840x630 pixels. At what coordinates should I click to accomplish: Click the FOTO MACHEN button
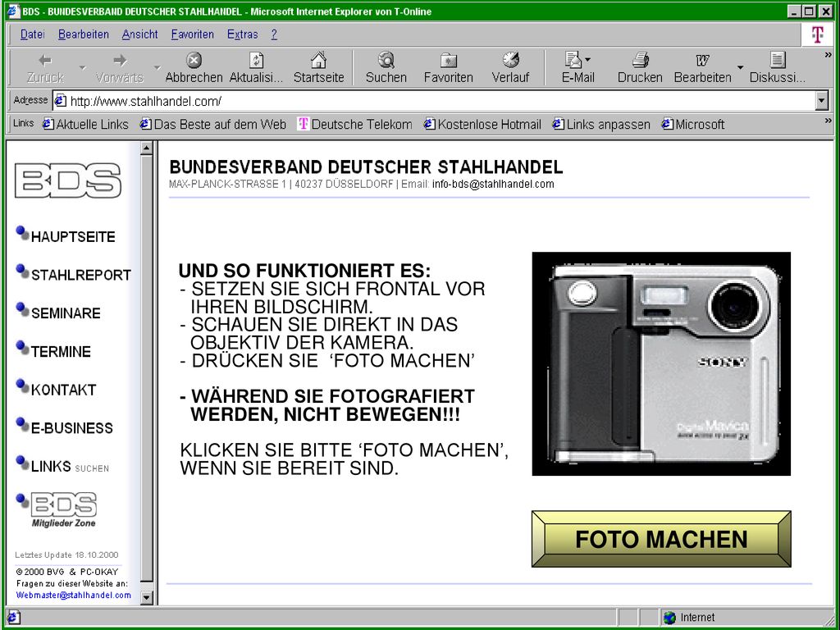(x=661, y=539)
